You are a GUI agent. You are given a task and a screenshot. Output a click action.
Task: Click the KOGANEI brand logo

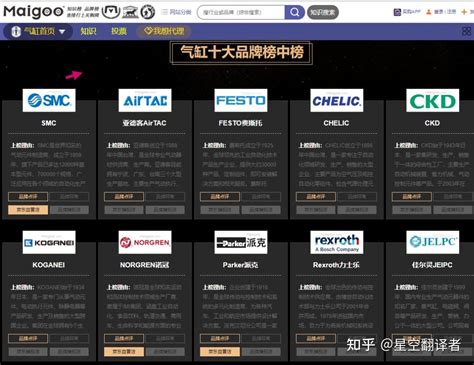(49, 242)
